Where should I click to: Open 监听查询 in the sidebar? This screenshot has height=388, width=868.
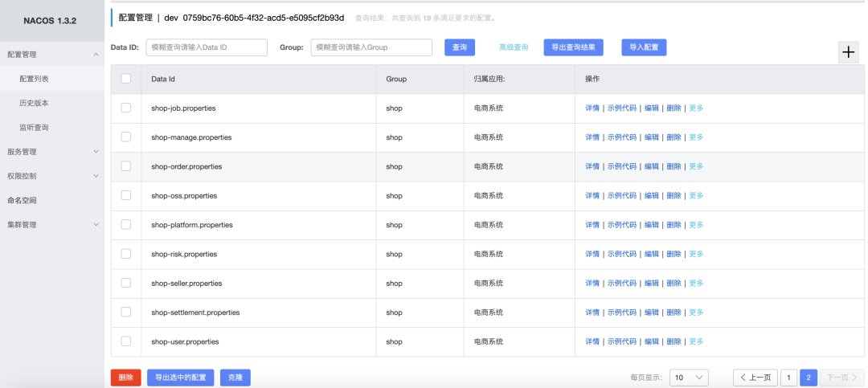pos(52,127)
